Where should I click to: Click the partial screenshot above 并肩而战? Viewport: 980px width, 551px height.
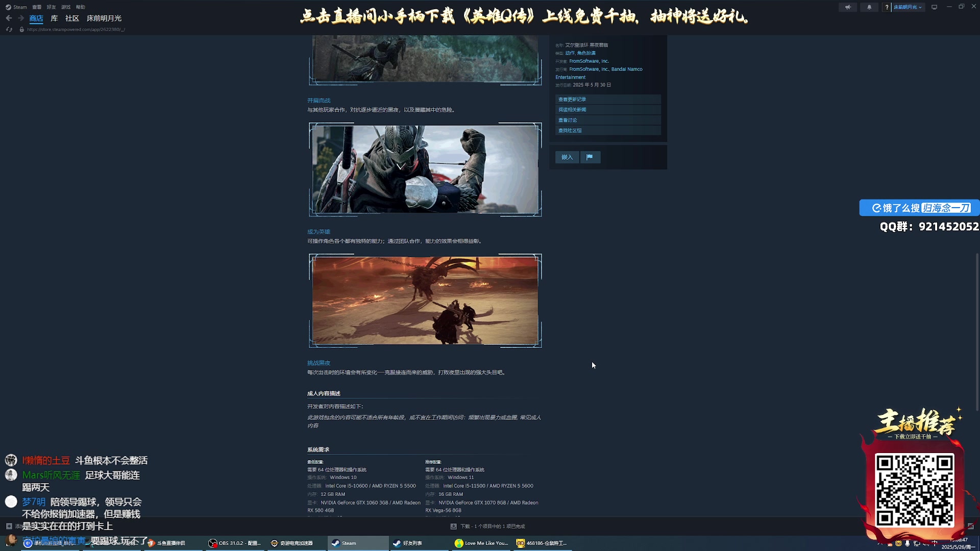pyautogui.click(x=425, y=60)
